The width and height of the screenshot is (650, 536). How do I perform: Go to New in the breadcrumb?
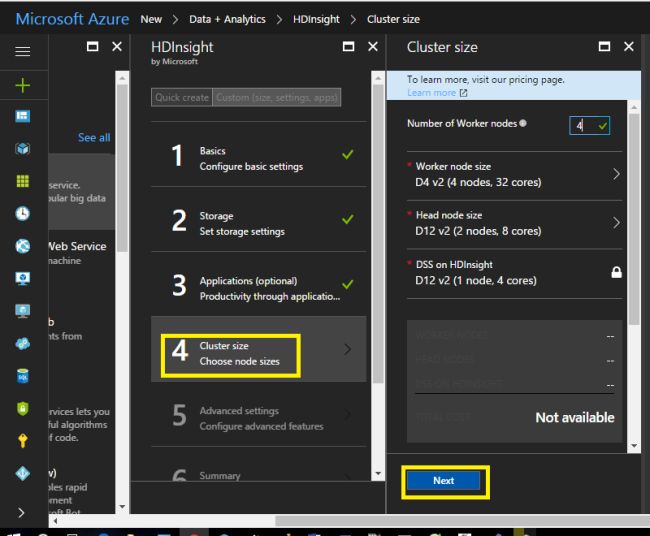(x=151, y=19)
